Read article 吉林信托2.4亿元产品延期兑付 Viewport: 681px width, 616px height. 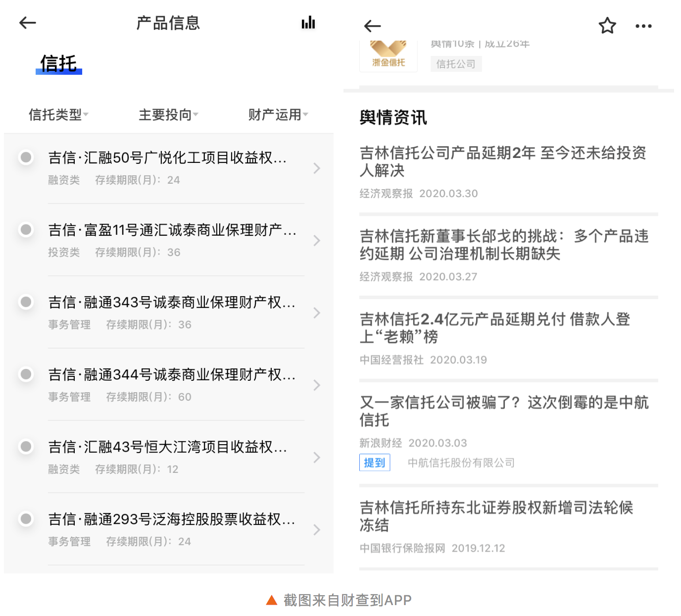click(x=495, y=328)
